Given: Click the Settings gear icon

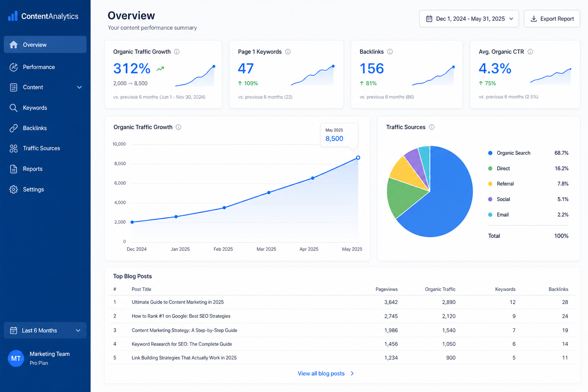Looking at the screenshot, I should tap(13, 189).
